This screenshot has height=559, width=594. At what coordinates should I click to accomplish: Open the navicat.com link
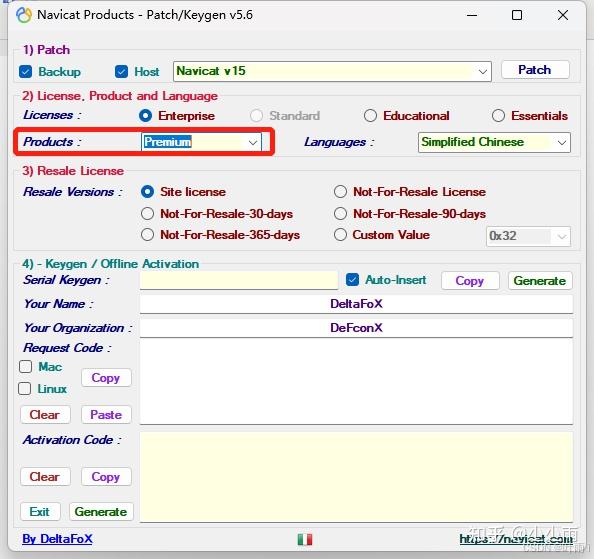click(516, 539)
